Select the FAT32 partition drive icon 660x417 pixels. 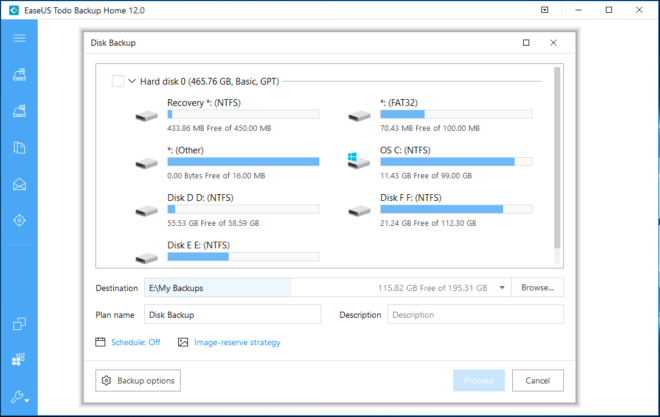(359, 116)
